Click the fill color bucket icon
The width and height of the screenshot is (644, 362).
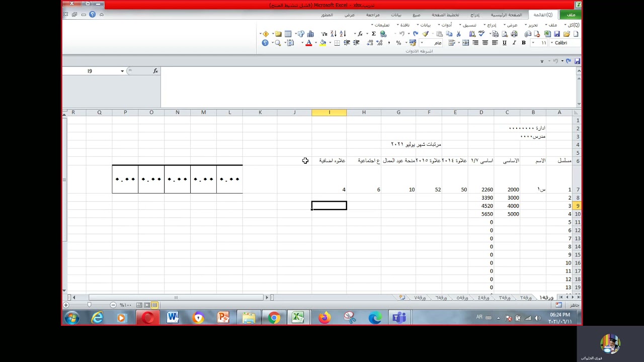pos(323,43)
